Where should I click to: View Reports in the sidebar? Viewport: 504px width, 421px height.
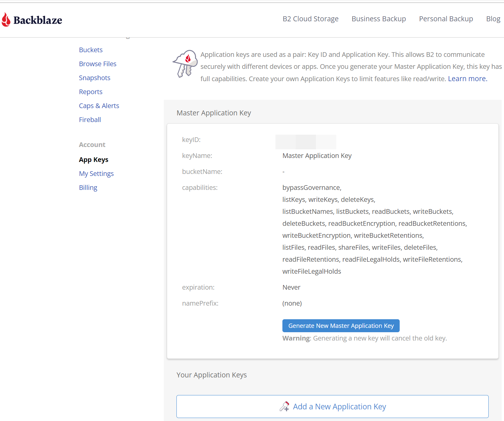point(91,92)
